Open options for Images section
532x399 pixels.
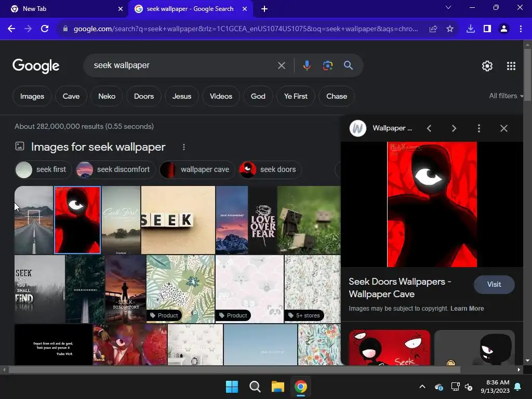coord(184,147)
